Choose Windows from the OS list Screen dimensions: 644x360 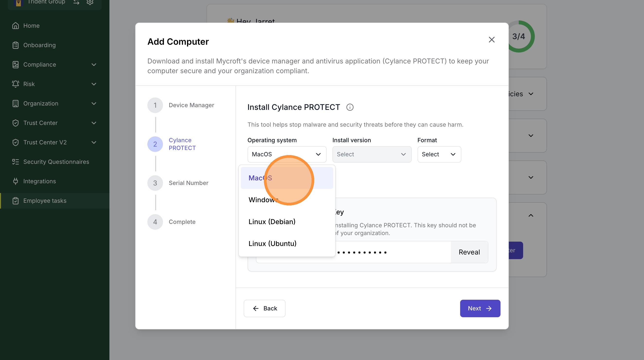pyautogui.click(x=287, y=200)
